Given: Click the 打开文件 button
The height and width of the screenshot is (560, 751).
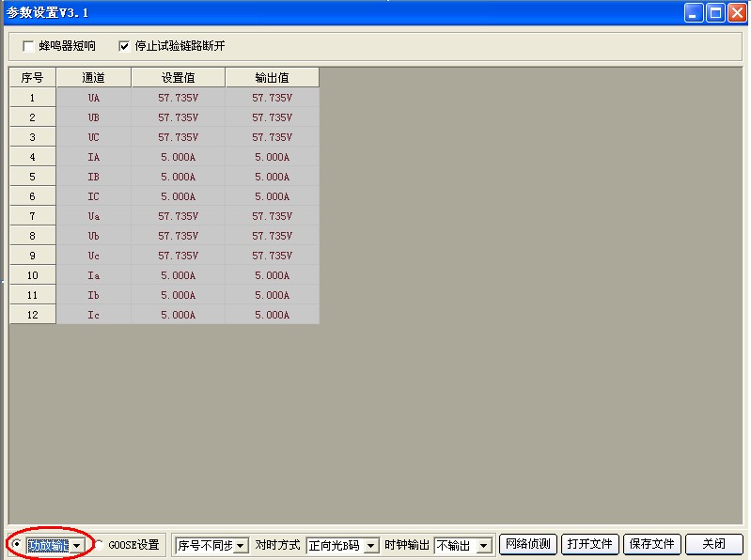Looking at the screenshot, I should coord(589,544).
